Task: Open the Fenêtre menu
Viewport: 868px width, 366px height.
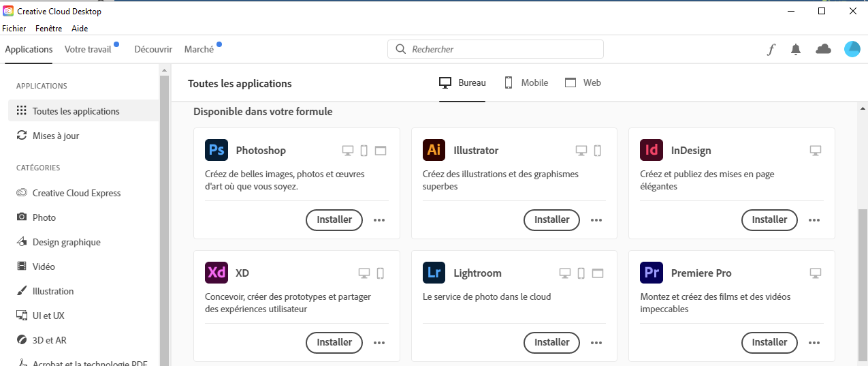Action: (x=49, y=29)
